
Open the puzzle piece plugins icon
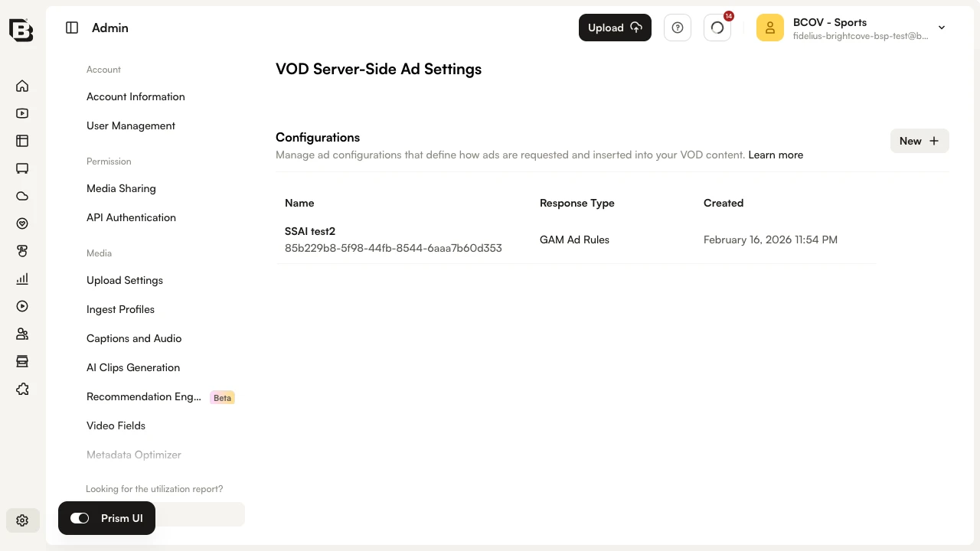22,389
